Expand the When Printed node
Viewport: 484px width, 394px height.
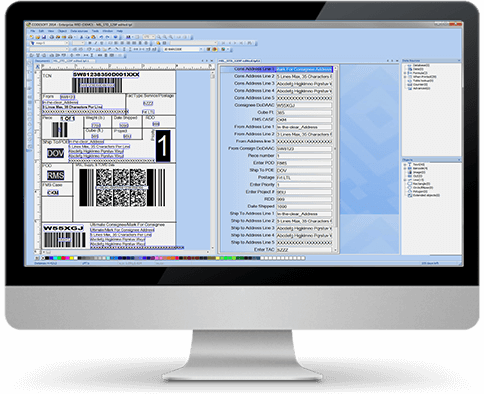pyautogui.click(x=405, y=77)
